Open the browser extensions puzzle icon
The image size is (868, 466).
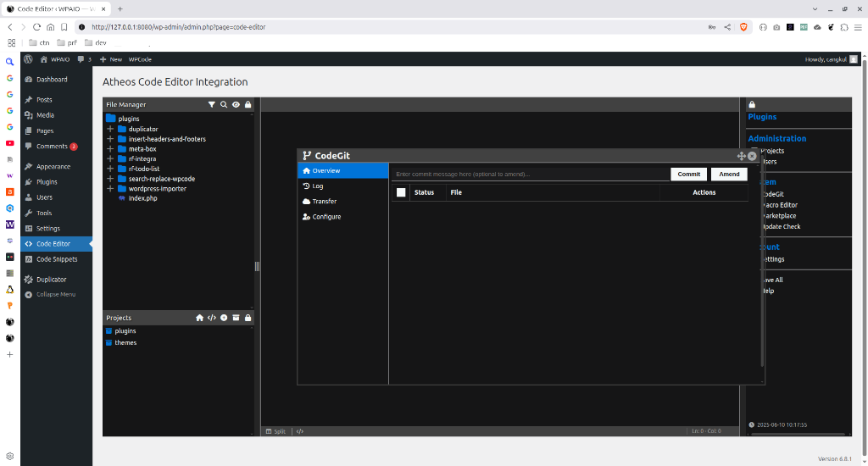(x=844, y=27)
